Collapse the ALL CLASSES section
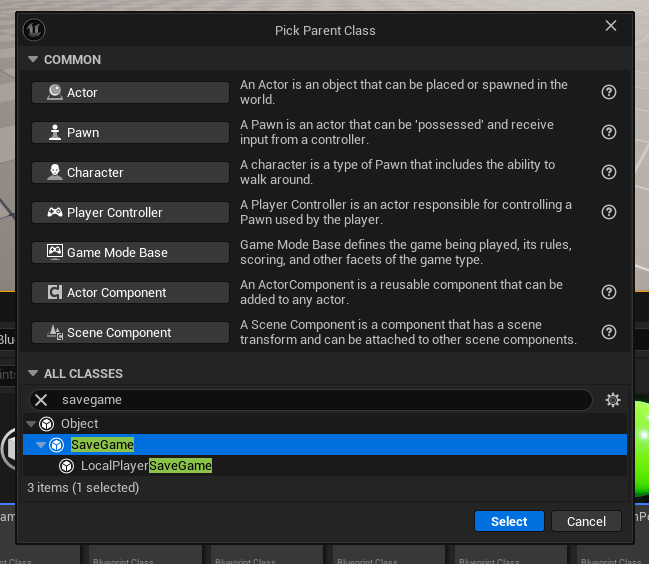Viewport: 649px width, 564px height. (33, 373)
